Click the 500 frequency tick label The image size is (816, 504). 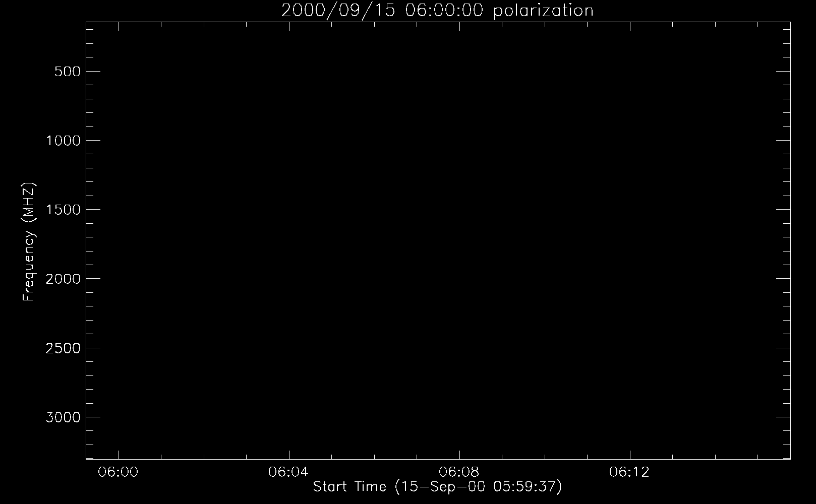[x=68, y=72]
